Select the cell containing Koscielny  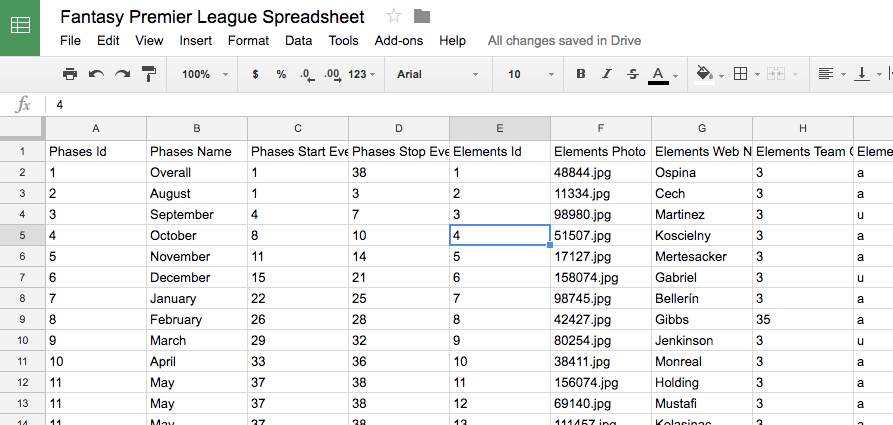(x=702, y=235)
